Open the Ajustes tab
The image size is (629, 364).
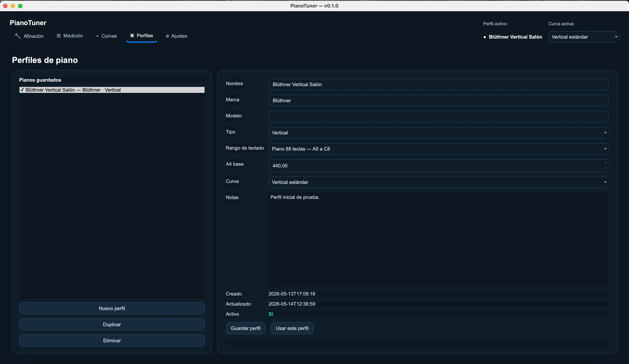click(x=176, y=36)
